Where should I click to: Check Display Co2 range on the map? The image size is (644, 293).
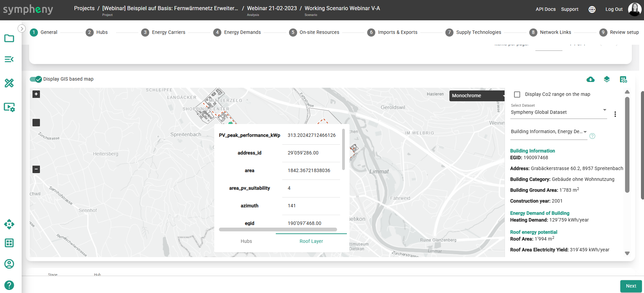[x=517, y=95]
